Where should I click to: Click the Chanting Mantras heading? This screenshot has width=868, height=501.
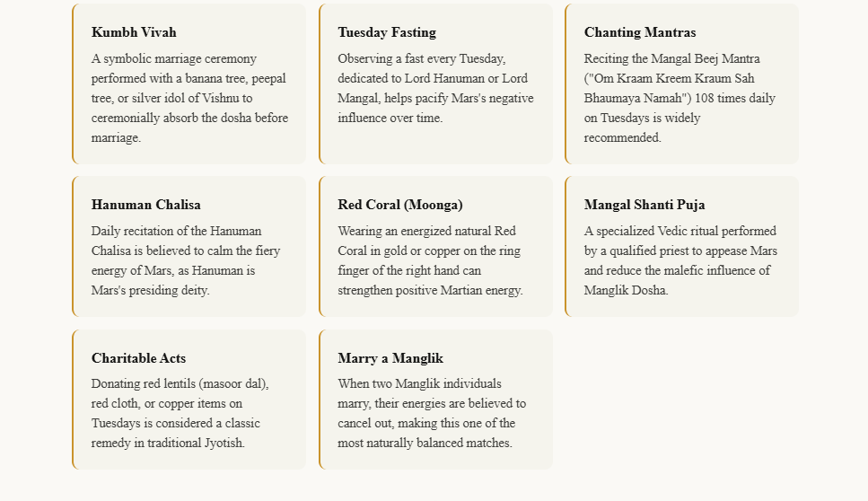pyautogui.click(x=640, y=32)
